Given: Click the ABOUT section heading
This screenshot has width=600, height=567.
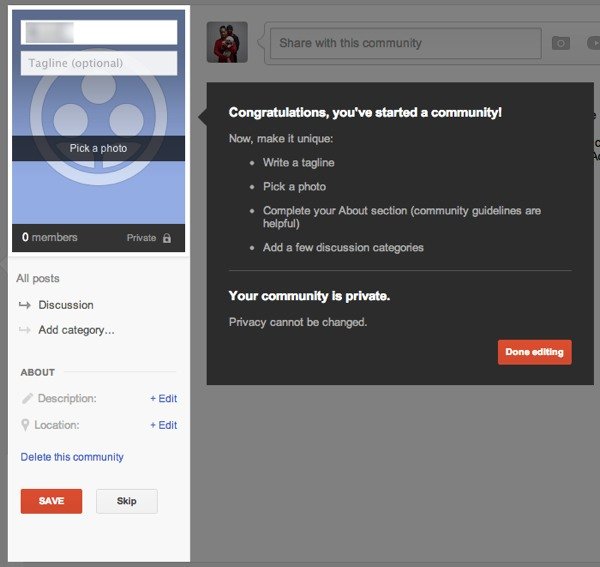Looking at the screenshot, I should coord(38,372).
